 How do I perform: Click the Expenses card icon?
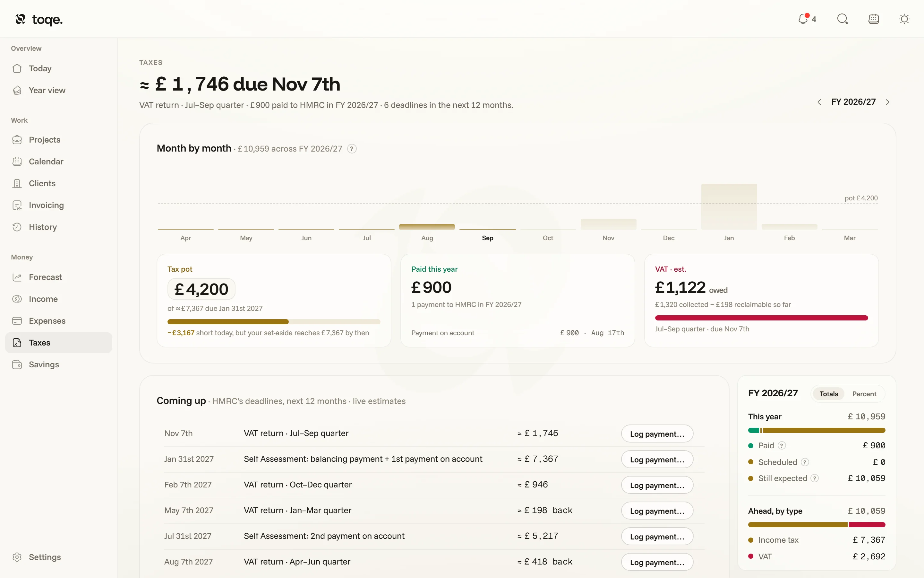(x=17, y=321)
